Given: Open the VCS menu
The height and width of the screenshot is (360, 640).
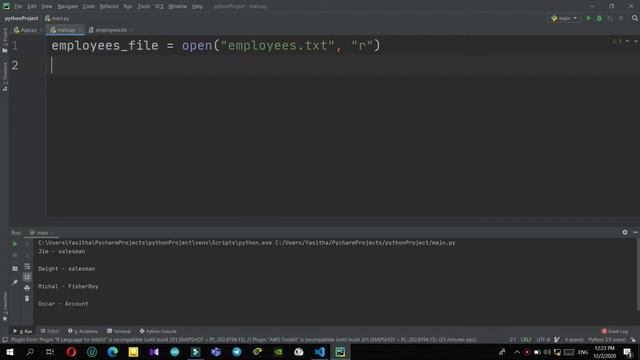Looking at the screenshot, I should 159,7.
